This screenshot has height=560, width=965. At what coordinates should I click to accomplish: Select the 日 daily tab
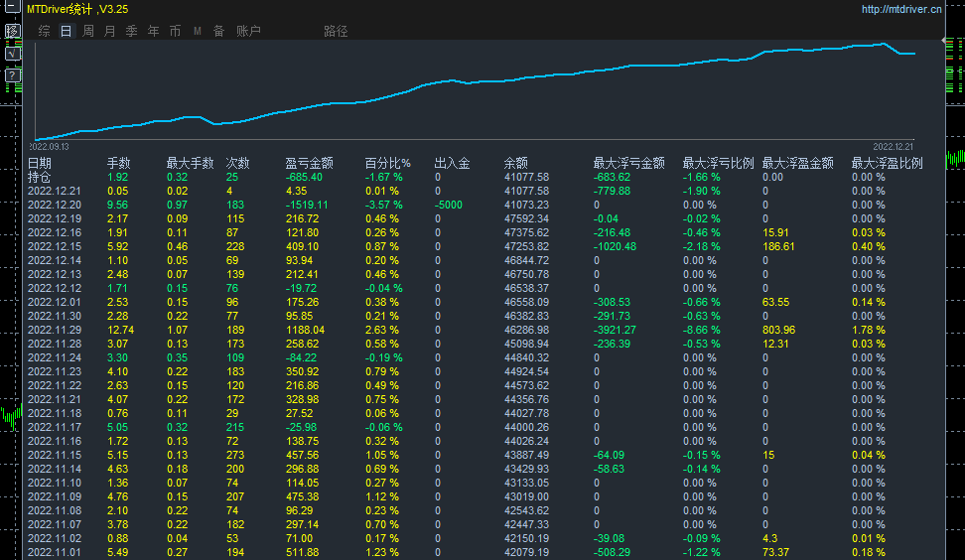[x=66, y=31]
